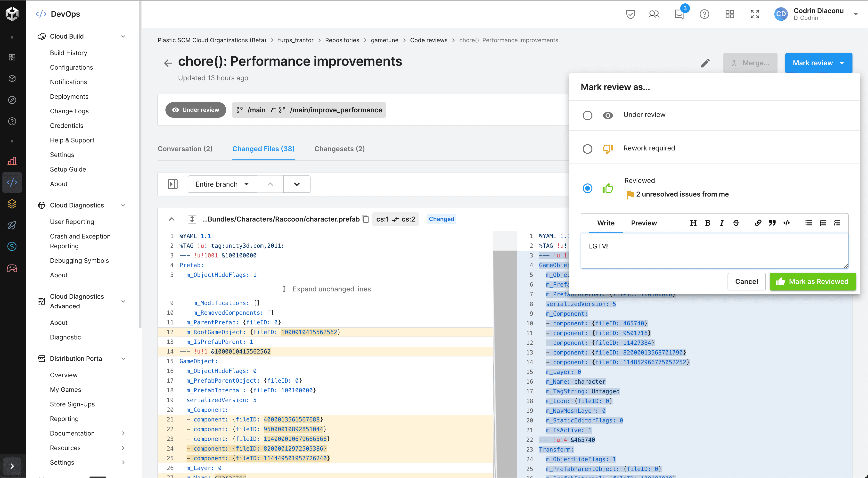Toggle bold formatting in the comment toolbar
Image resolution: width=868 pixels, height=478 pixels.
click(708, 223)
